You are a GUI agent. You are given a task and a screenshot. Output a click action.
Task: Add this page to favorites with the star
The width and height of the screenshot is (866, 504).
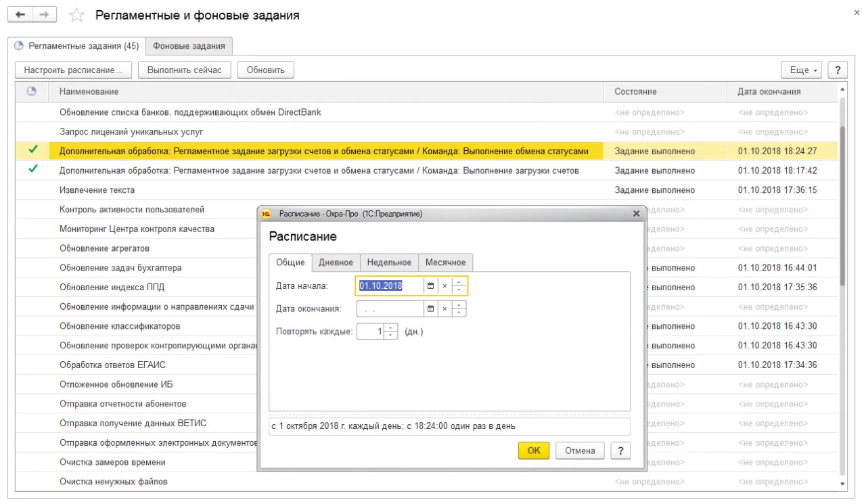point(77,15)
